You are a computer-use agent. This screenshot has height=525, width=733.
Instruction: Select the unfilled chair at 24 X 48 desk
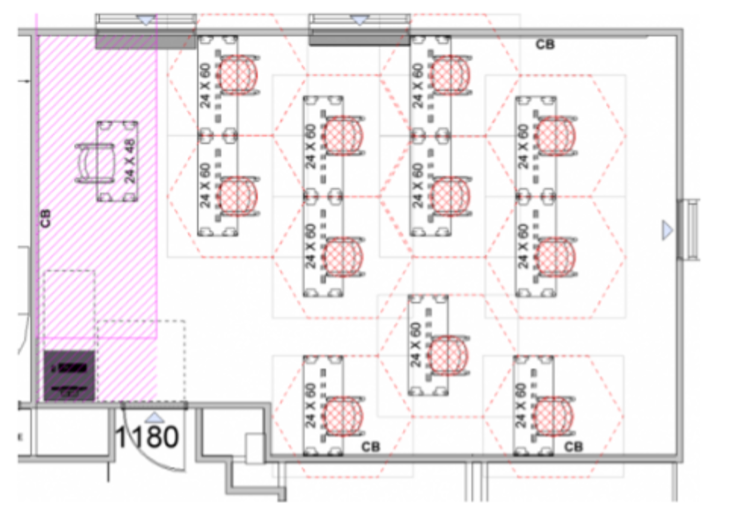click(x=96, y=162)
